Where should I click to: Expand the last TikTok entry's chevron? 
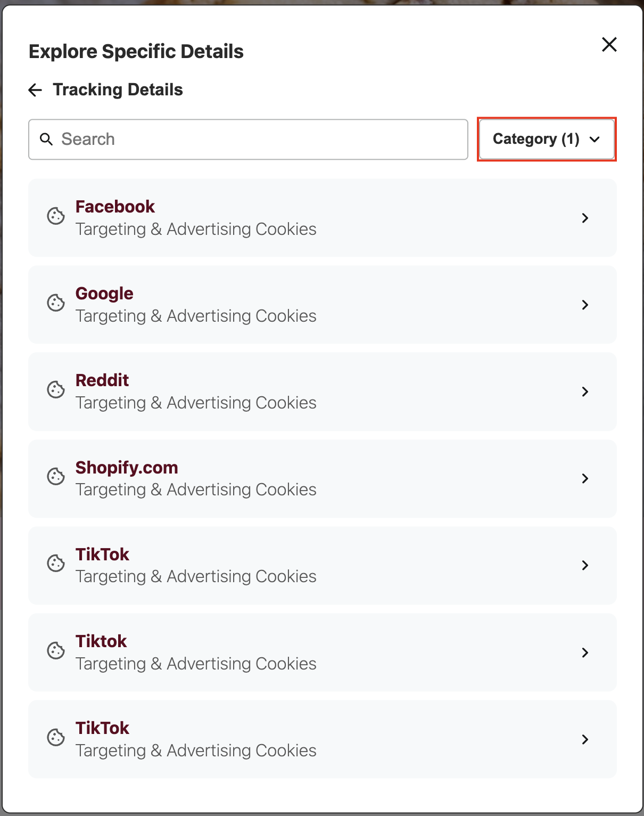(585, 739)
